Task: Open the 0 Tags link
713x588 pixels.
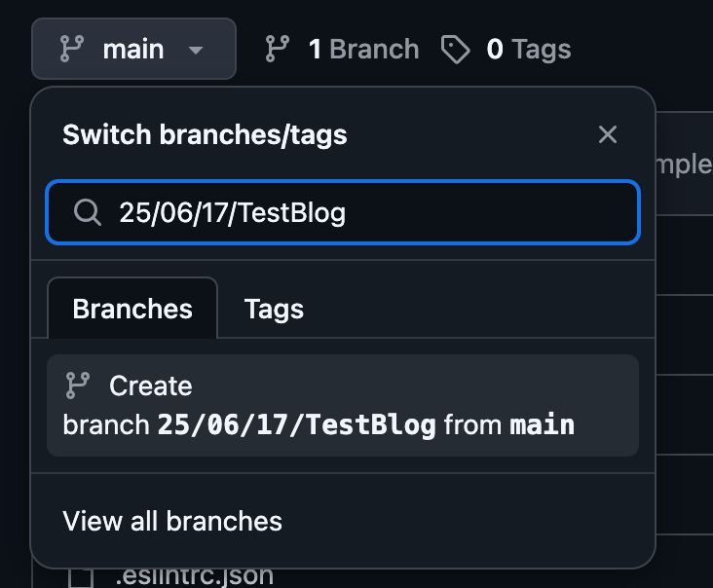Action: point(528,49)
